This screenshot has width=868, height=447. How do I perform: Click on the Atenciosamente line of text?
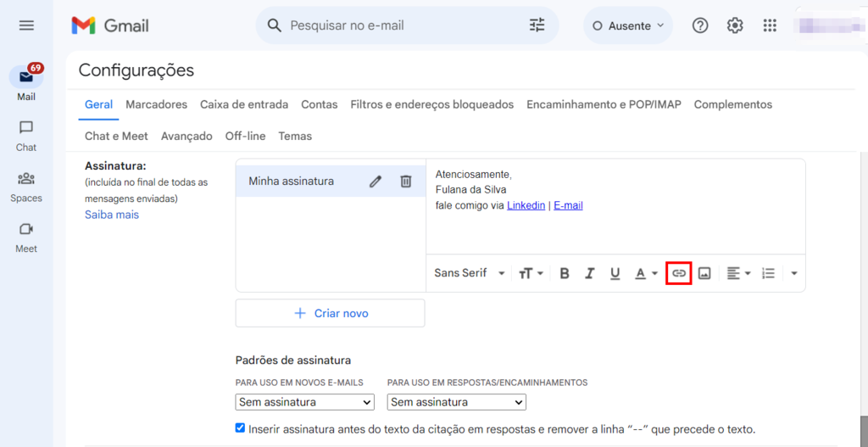pos(474,175)
